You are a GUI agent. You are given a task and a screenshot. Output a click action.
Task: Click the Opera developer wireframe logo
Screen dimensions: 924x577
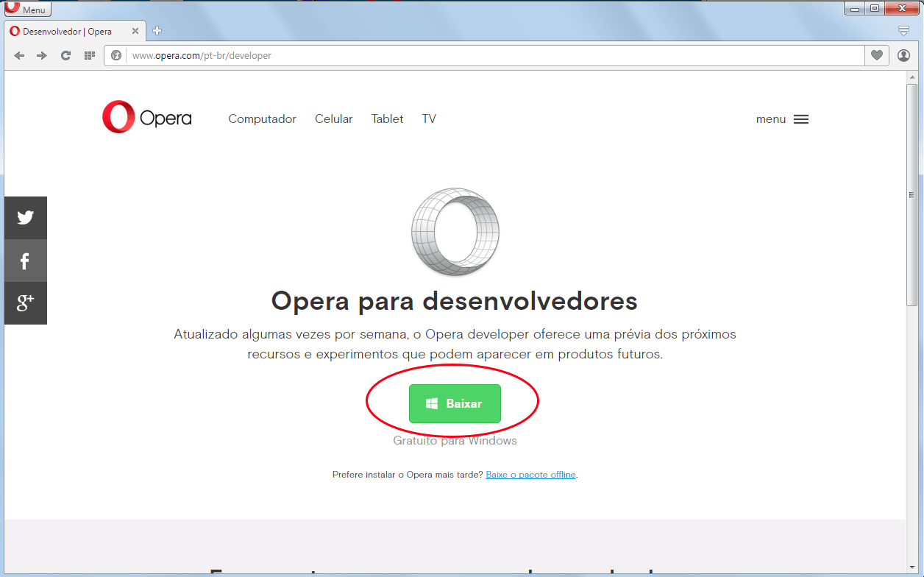coord(455,232)
